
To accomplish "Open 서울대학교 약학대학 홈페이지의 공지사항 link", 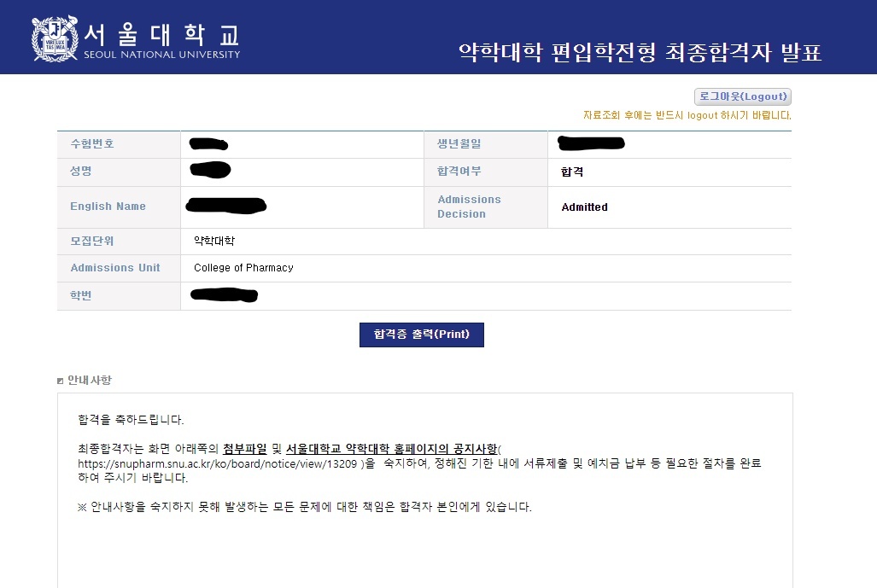I will (x=391, y=449).
